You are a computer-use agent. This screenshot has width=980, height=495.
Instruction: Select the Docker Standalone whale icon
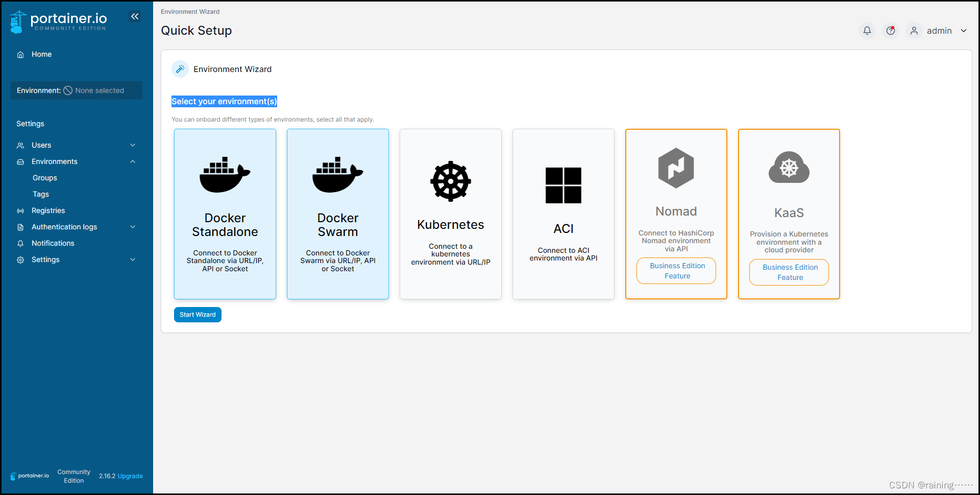225,174
